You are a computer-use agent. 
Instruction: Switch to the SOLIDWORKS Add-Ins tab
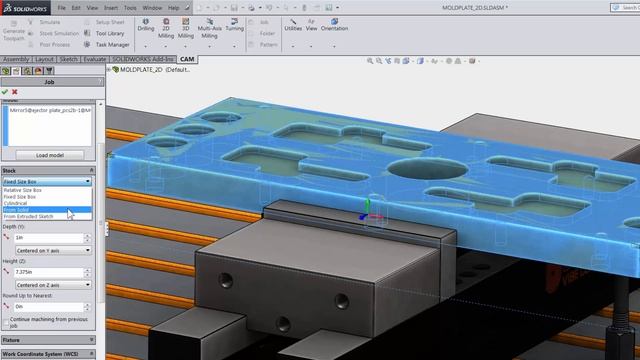143,59
